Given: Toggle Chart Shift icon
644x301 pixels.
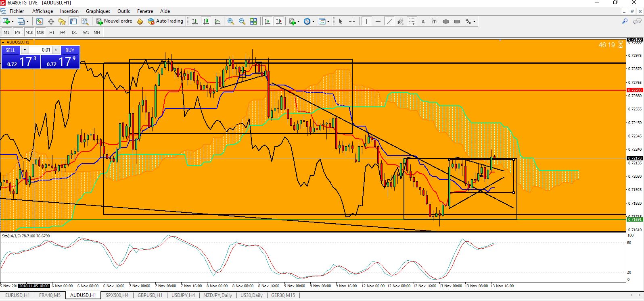Looking at the screenshot, I should pos(278,21).
